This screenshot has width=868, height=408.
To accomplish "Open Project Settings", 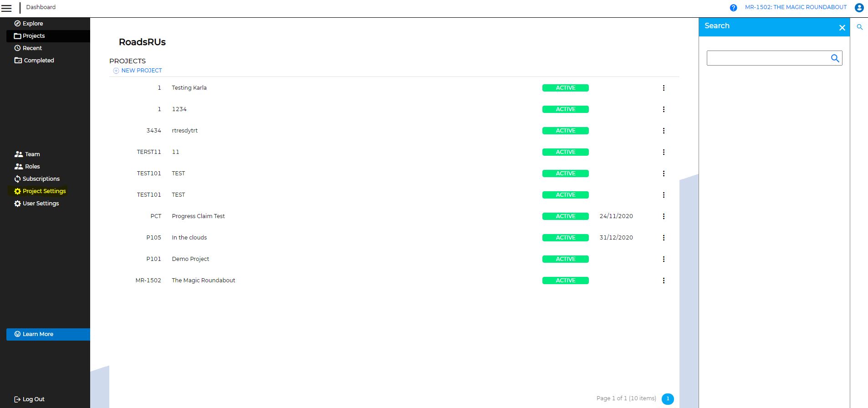I will point(44,191).
